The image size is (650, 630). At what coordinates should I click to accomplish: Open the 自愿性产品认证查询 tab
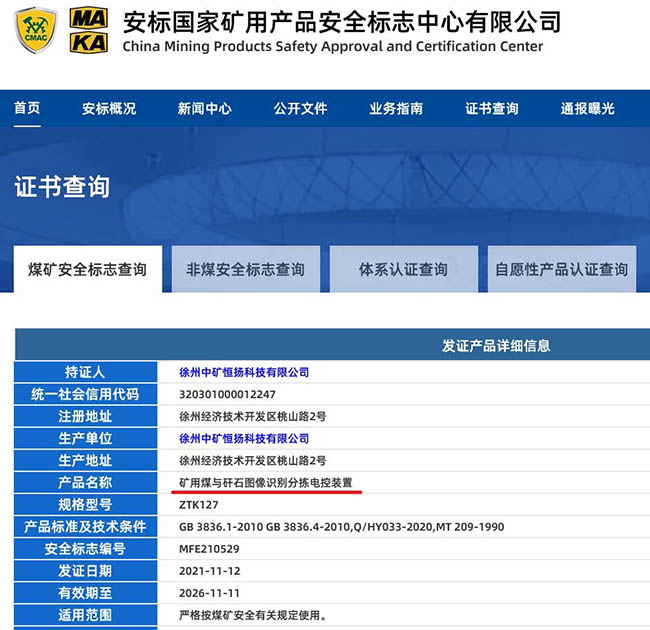562,269
